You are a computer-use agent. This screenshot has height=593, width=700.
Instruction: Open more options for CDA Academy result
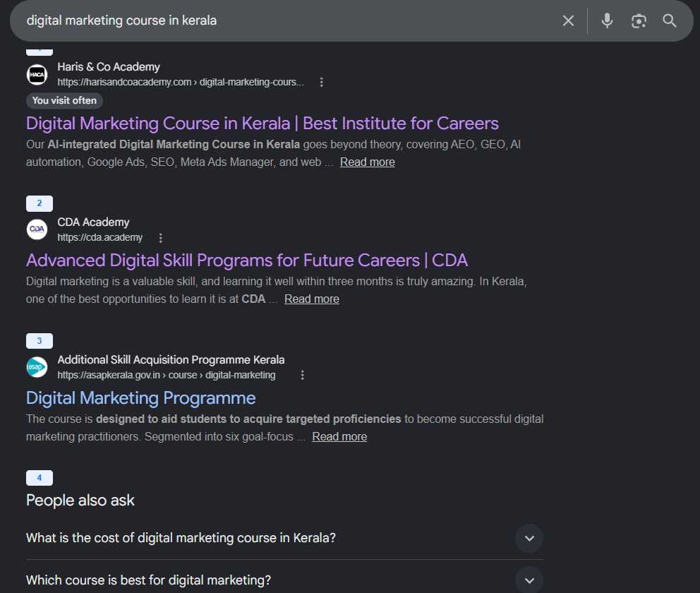tap(161, 238)
